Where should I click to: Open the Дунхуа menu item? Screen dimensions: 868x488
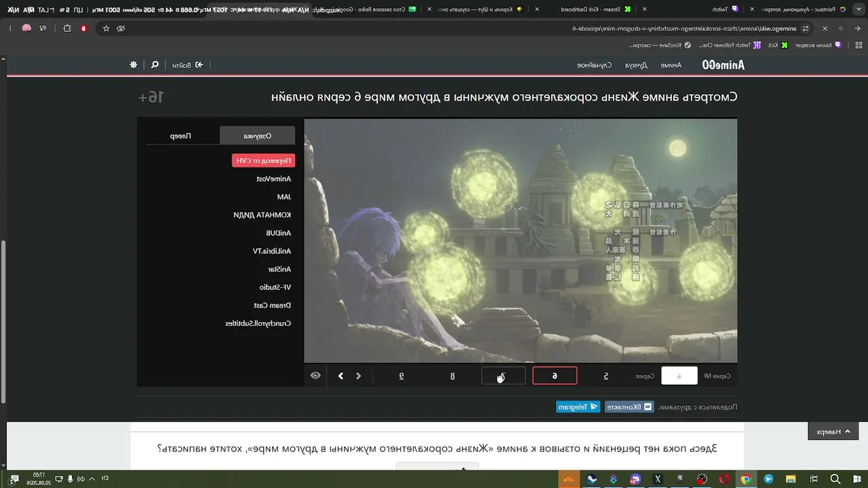click(636, 65)
